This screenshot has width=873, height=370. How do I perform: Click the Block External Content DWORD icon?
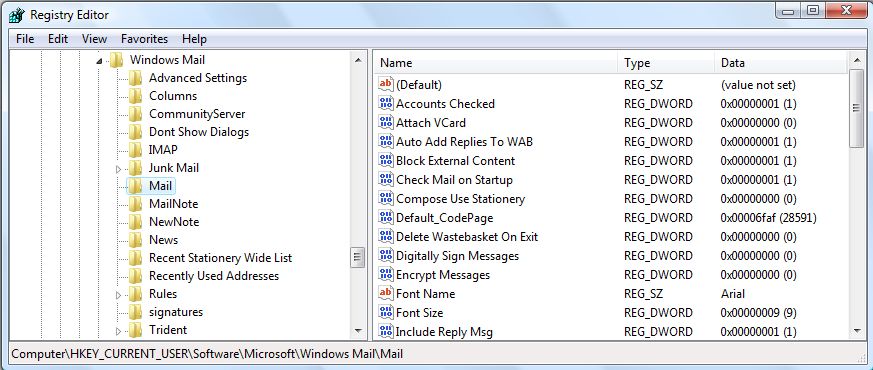385,161
